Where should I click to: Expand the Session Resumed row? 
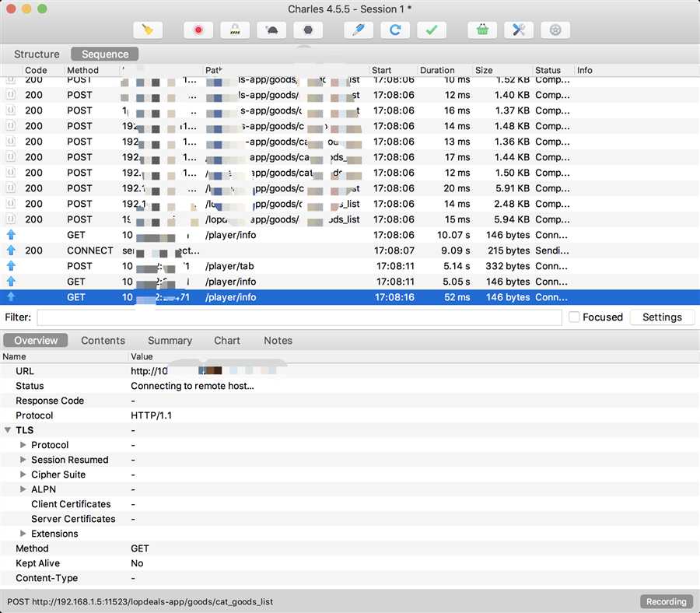pyautogui.click(x=23, y=460)
